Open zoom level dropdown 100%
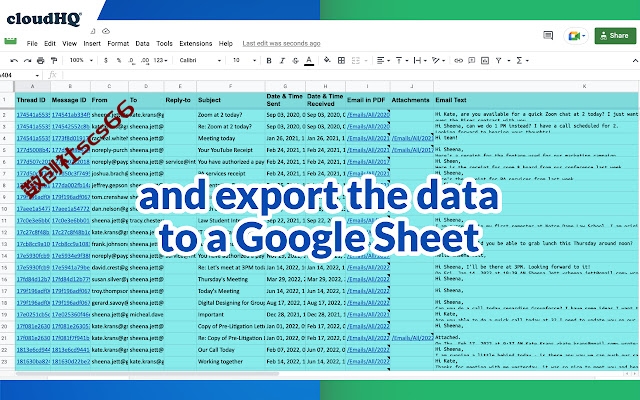Image resolution: width=640 pixels, height=400 pixels. pos(81,60)
